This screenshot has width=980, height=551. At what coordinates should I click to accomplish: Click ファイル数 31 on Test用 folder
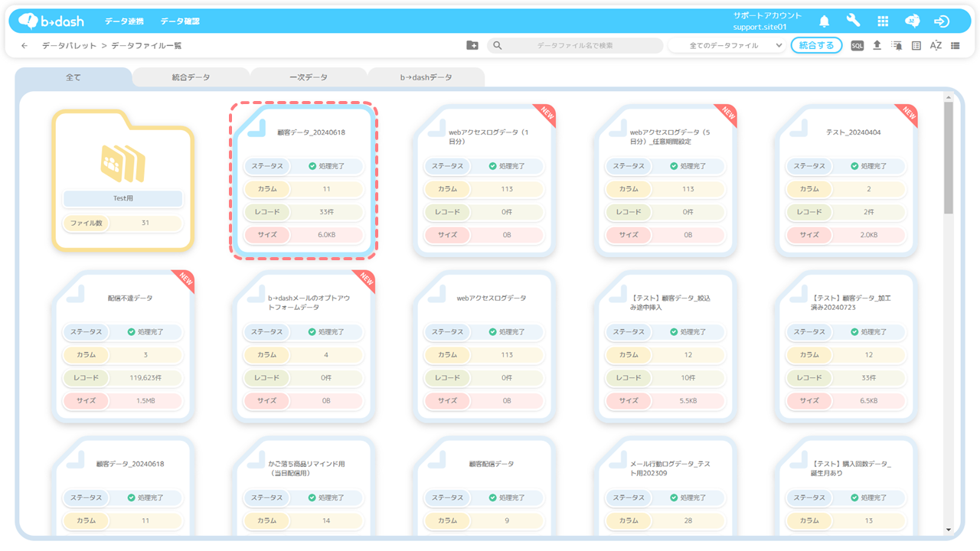(123, 223)
